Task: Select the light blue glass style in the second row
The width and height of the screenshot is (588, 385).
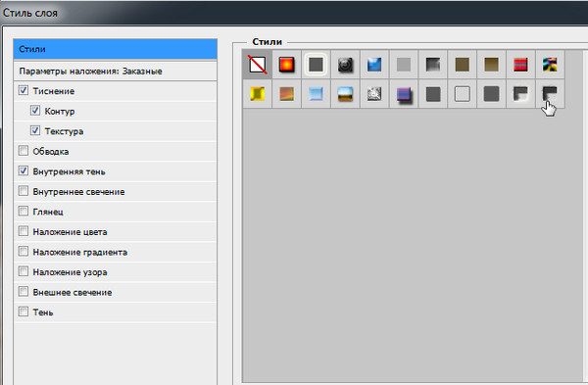Action: 316,94
